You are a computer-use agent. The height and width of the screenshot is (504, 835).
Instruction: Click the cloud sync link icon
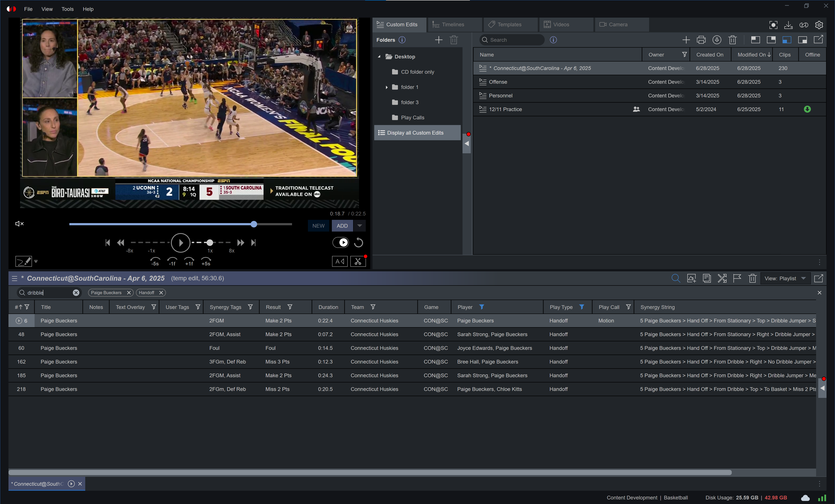[x=804, y=25]
